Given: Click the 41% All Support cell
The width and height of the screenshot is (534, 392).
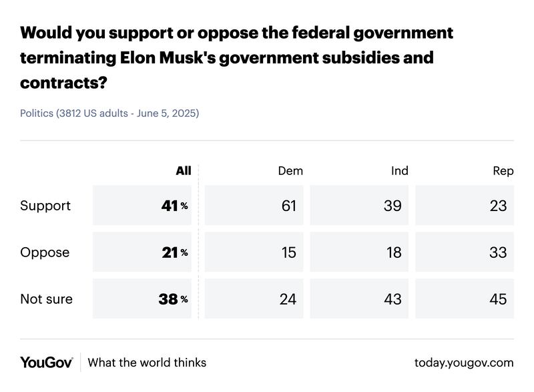Looking at the screenshot, I should coord(142,206).
